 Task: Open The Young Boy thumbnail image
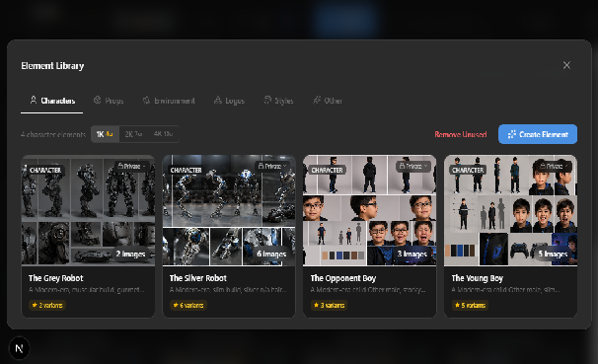click(x=510, y=210)
